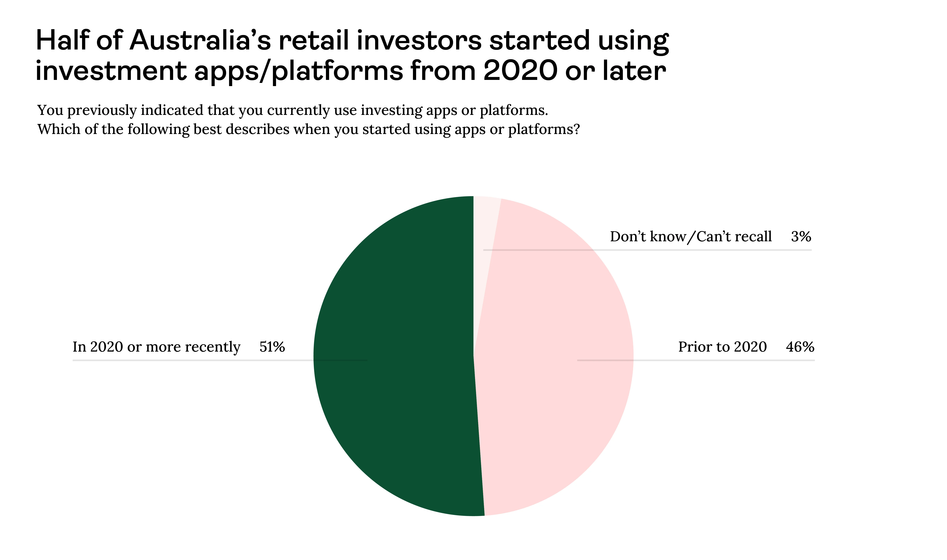Viewport: 947px width, 560px height.
Task: Click the 46% value text
Action: coord(800,347)
